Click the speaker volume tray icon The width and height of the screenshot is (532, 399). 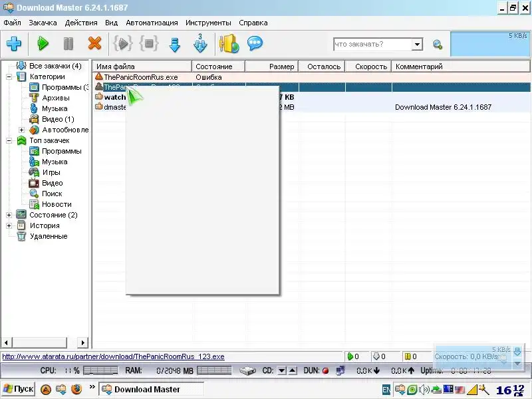pyautogui.click(x=424, y=390)
